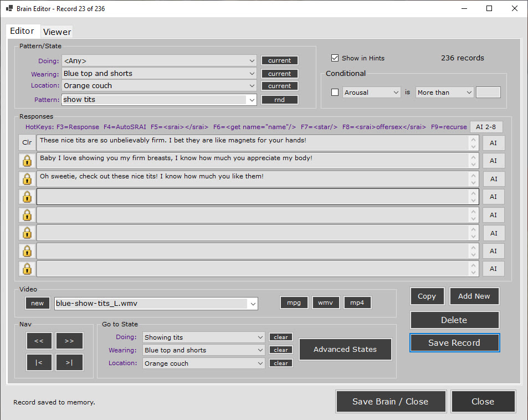Toggle lock icon on fourth response row
The height and width of the screenshot is (420, 528).
27,197
